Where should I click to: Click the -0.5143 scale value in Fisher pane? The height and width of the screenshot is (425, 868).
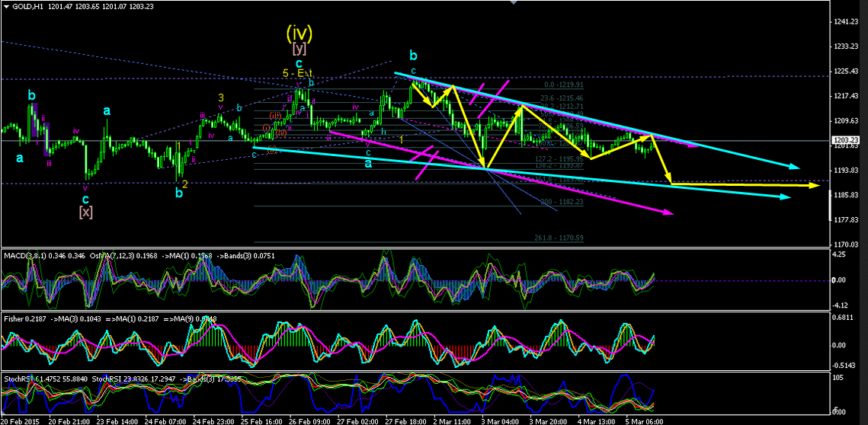tap(845, 366)
